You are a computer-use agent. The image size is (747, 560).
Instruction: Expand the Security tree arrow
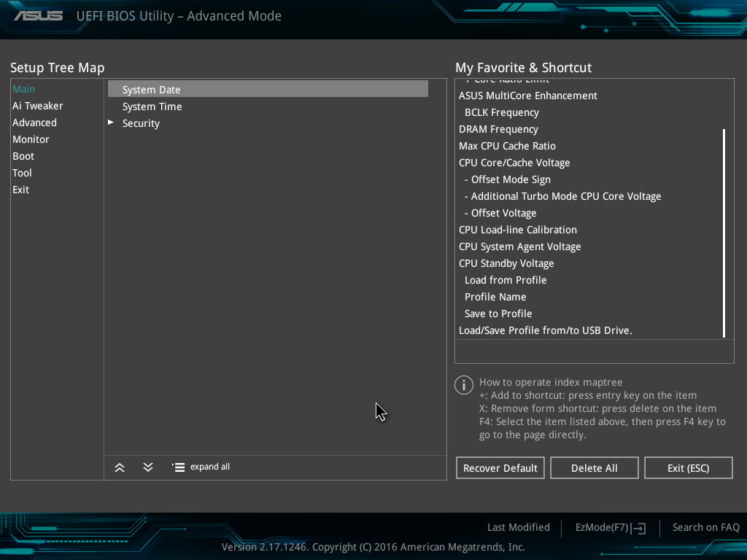(111, 122)
